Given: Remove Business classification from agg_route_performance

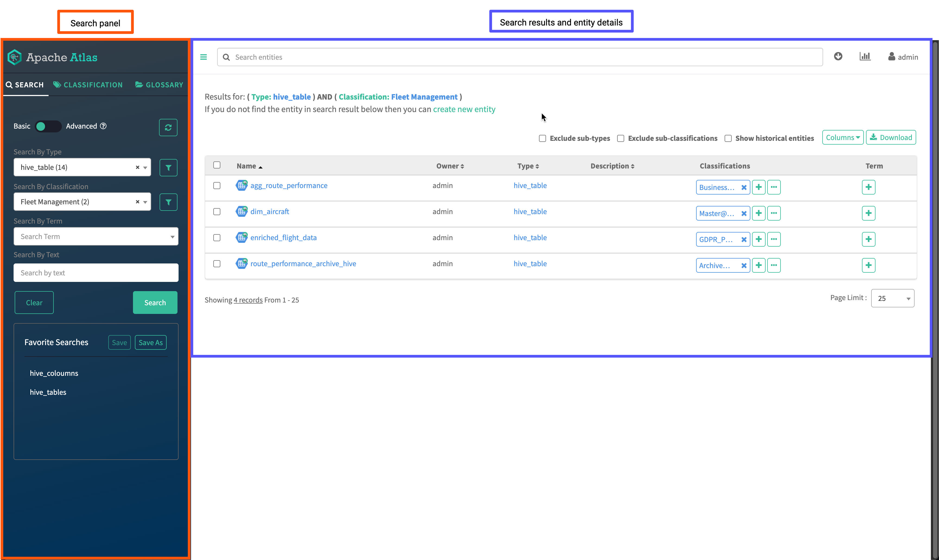Looking at the screenshot, I should click(744, 187).
